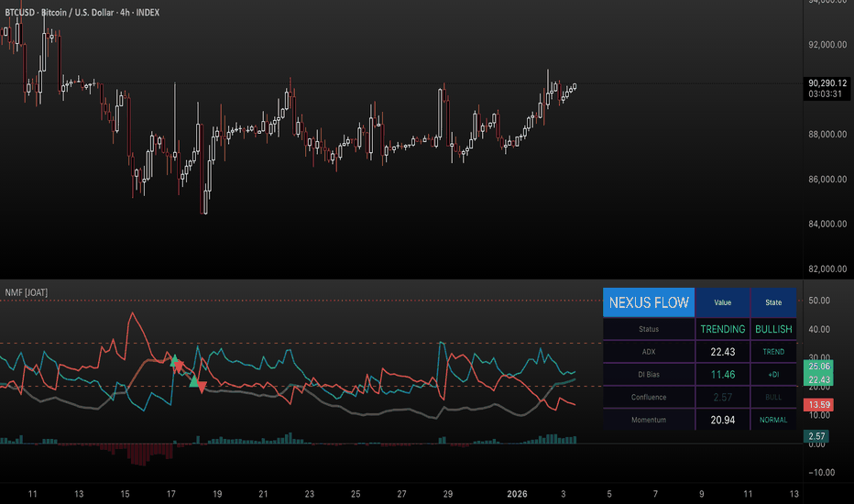Click the current price label 90,290.12

[x=827, y=83]
